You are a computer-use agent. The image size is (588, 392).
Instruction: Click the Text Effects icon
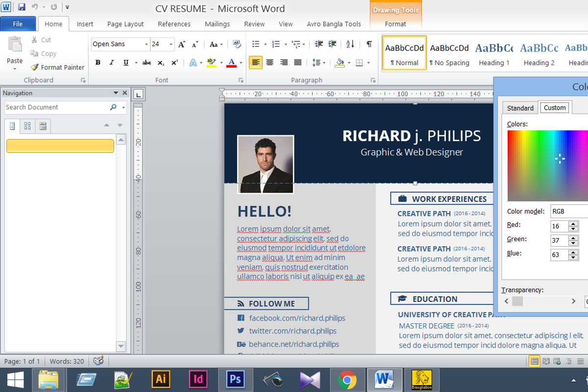coord(193,63)
